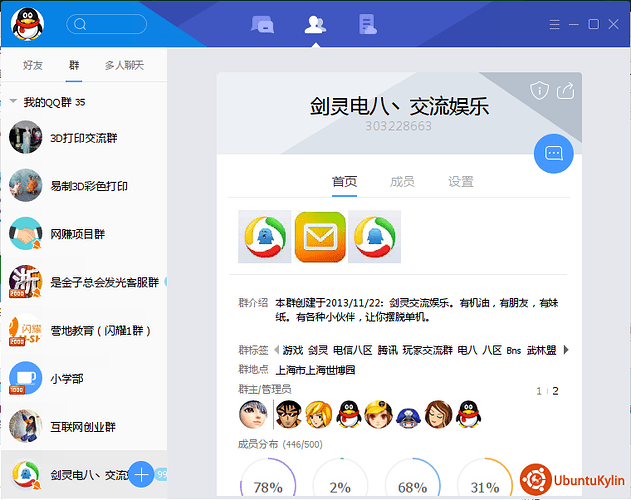This screenshot has width=631, height=500.
Task: Open the conversations chat bubble icon
Action: coord(262,25)
